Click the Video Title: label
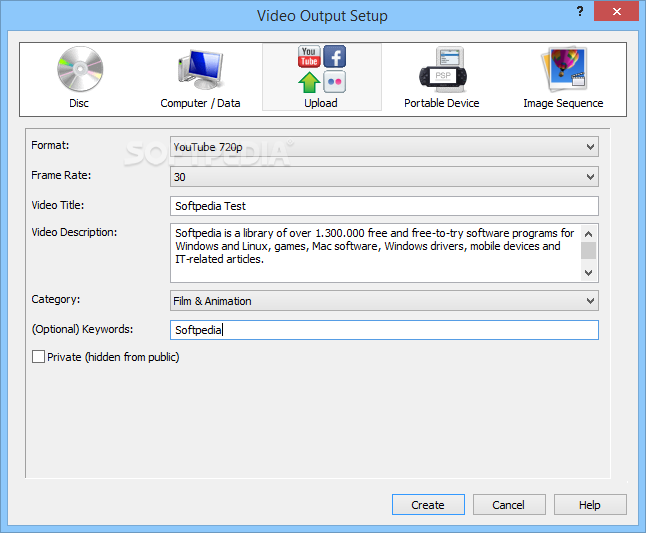 (58, 205)
